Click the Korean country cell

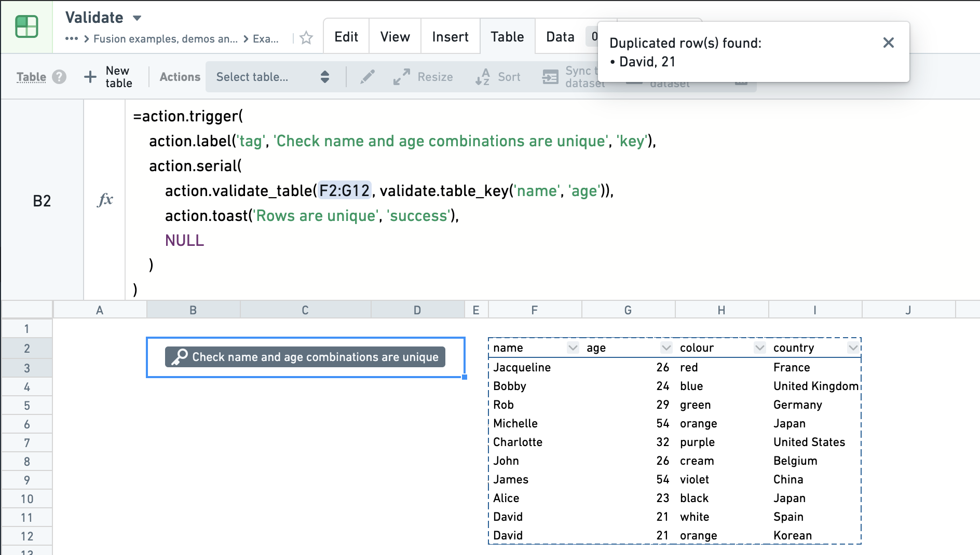(x=815, y=535)
